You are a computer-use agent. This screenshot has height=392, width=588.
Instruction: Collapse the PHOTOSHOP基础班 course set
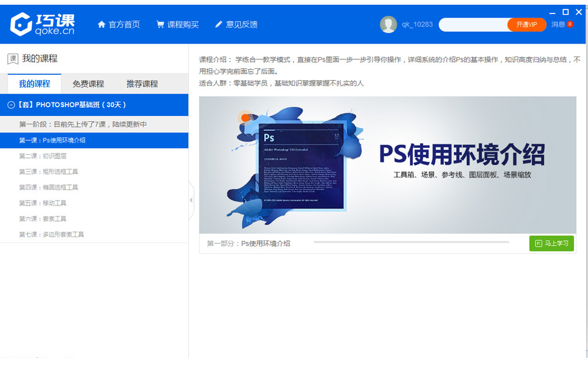(11, 105)
